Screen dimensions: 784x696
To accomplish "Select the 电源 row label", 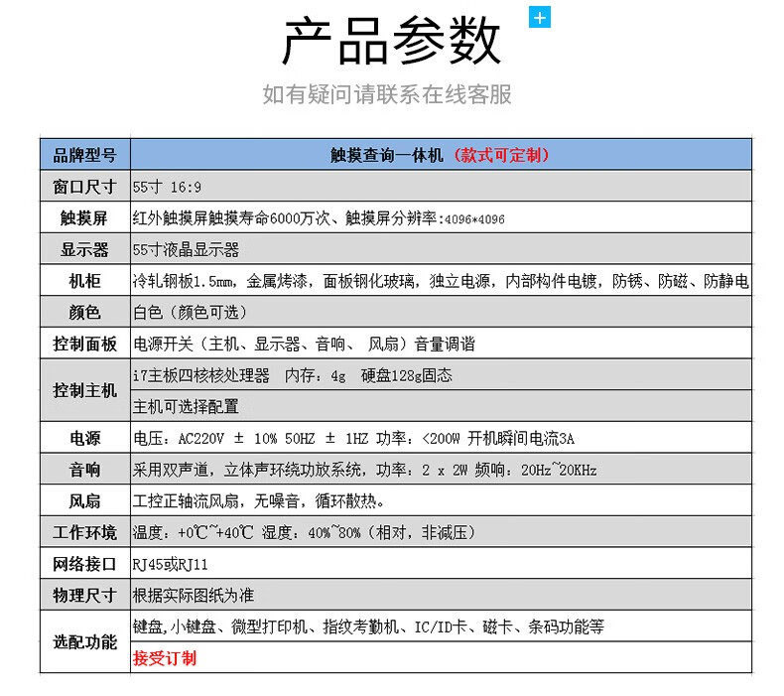I will point(84,438).
